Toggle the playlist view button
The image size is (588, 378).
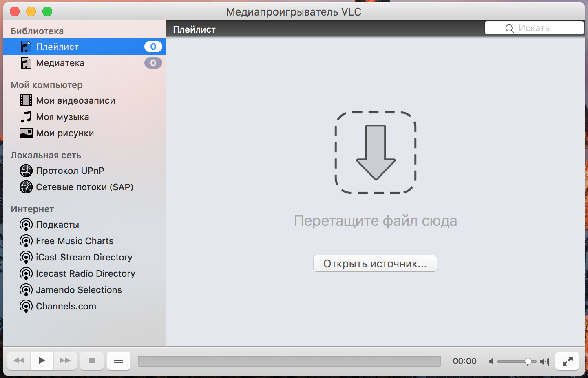[x=119, y=361]
